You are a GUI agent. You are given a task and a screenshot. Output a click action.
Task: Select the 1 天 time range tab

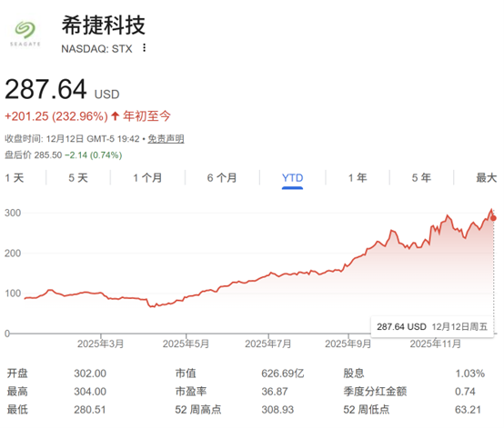pos(15,178)
